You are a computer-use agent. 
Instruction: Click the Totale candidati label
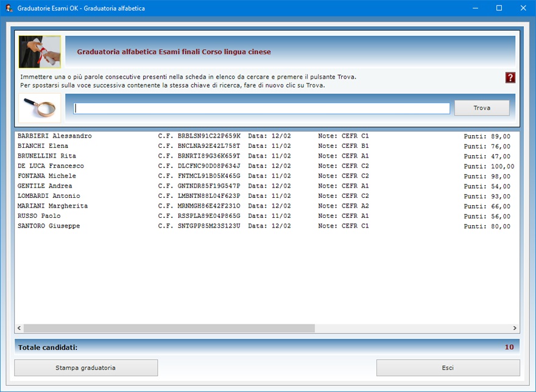(x=48, y=348)
